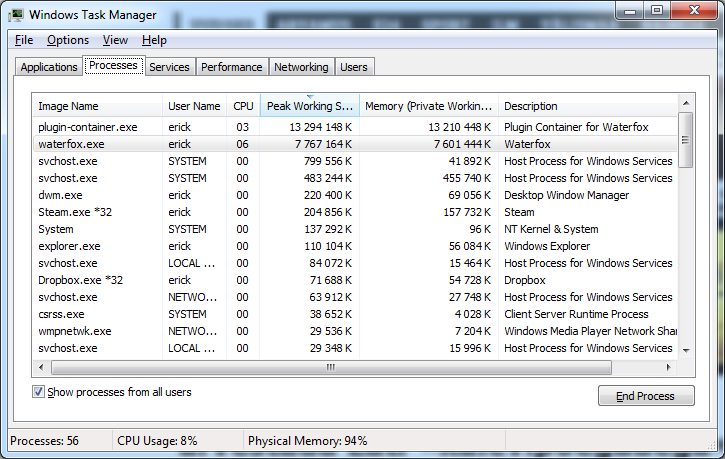Open the View menu
Screen dimensions: 725x459
point(115,40)
